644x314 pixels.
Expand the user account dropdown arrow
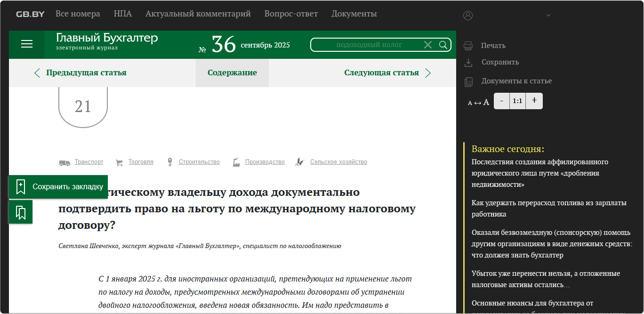coord(548,16)
